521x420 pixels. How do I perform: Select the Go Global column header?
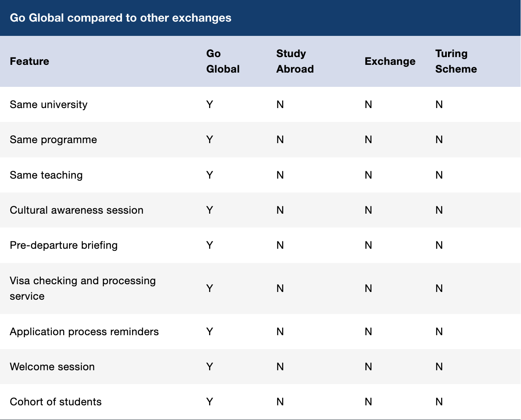[223, 61]
